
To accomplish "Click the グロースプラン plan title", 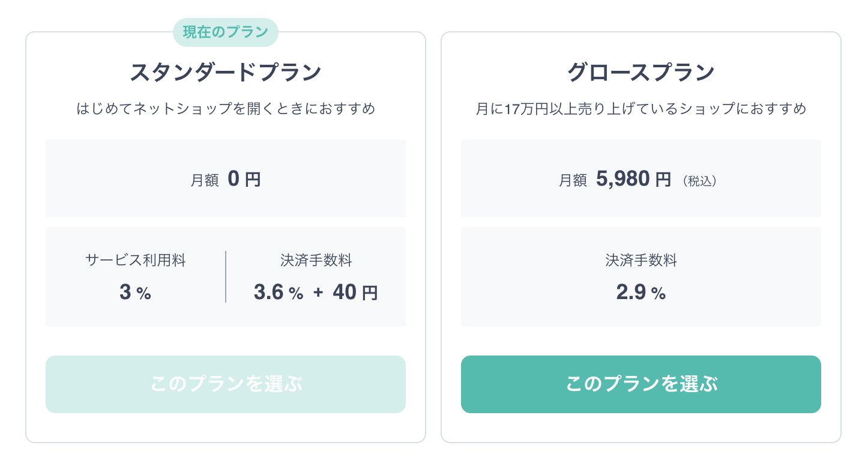I will pos(640,71).
